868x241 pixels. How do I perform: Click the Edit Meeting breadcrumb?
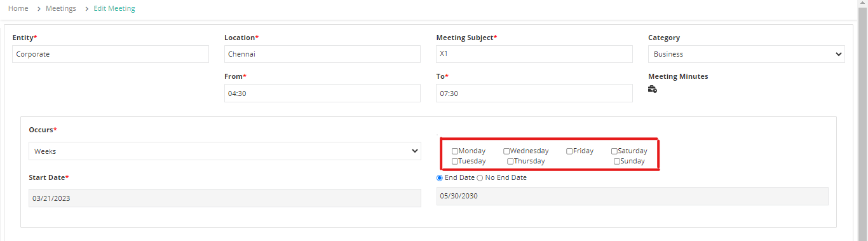pyautogui.click(x=114, y=8)
